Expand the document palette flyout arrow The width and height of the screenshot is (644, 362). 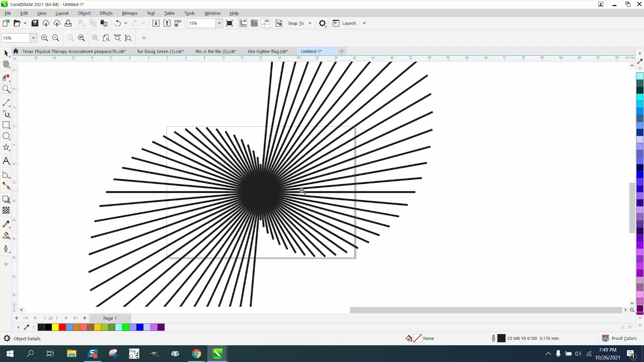click(x=18, y=327)
